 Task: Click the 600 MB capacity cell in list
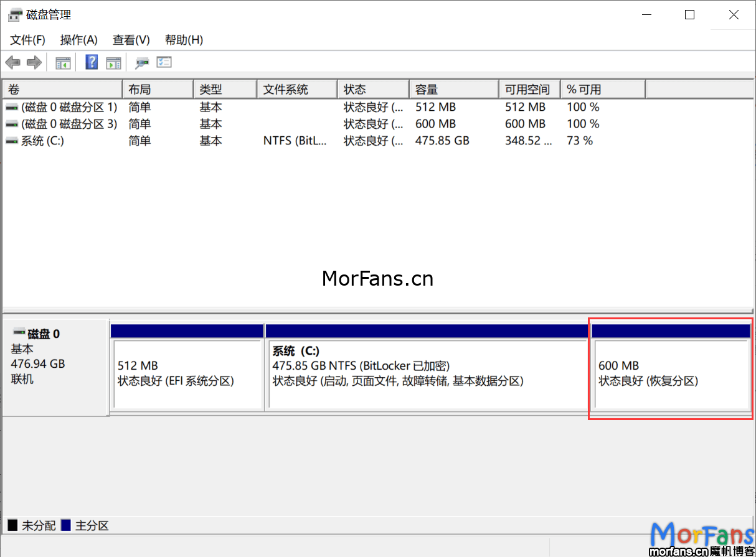click(x=435, y=124)
